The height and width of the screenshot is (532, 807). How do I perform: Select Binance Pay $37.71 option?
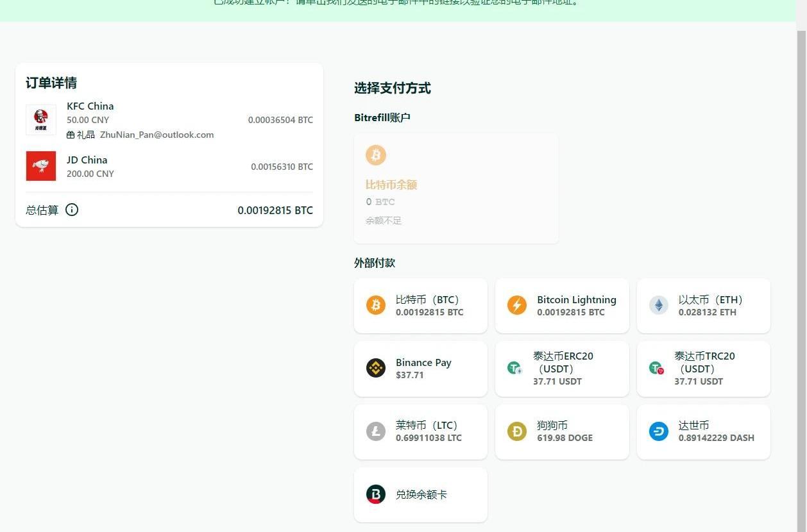421,369
